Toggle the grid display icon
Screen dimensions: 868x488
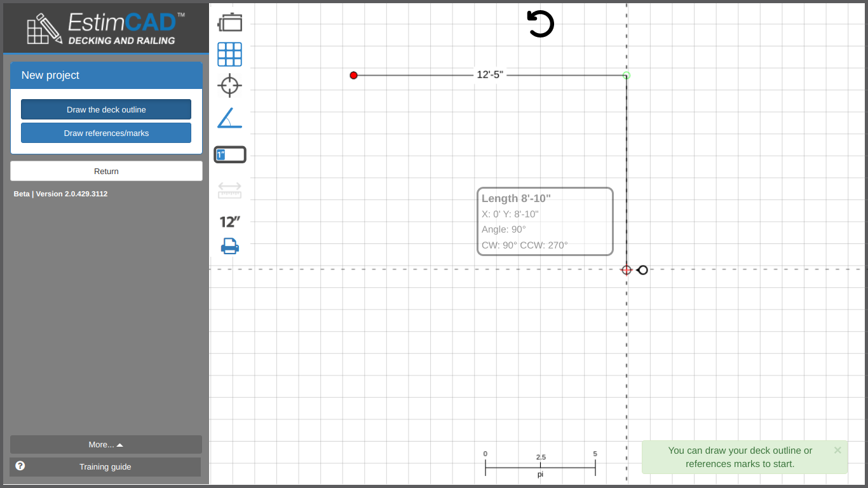(x=229, y=55)
